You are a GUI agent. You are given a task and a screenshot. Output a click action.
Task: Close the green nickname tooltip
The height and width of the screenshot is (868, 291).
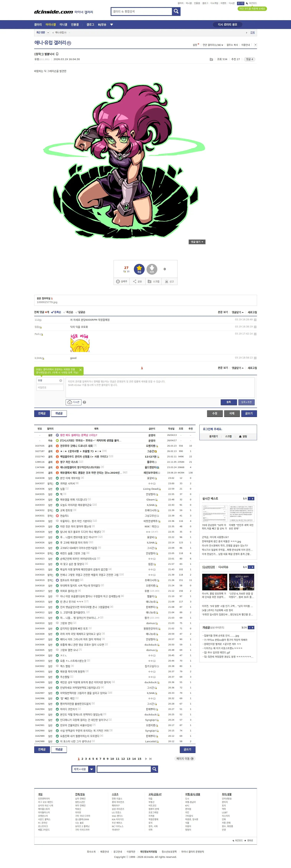(x=80, y=370)
